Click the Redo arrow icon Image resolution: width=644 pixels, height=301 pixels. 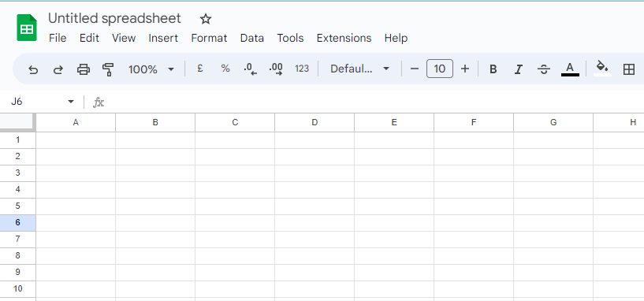coord(58,69)
